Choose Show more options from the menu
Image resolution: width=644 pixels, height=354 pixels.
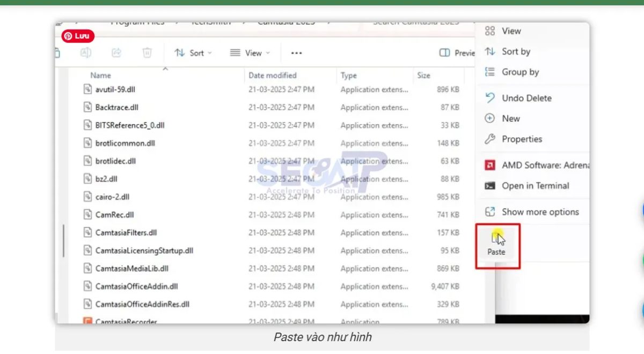click(x=539, y=212)
